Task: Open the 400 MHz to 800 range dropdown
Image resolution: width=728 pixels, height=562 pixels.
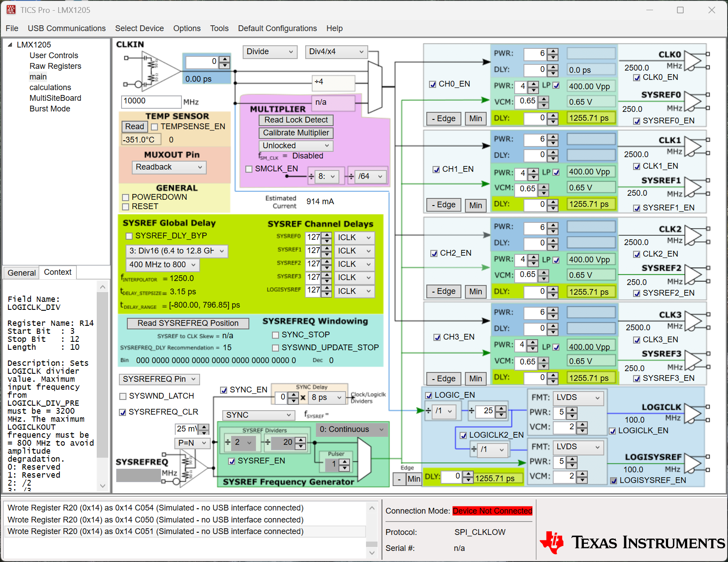Action: pos(163,265)
